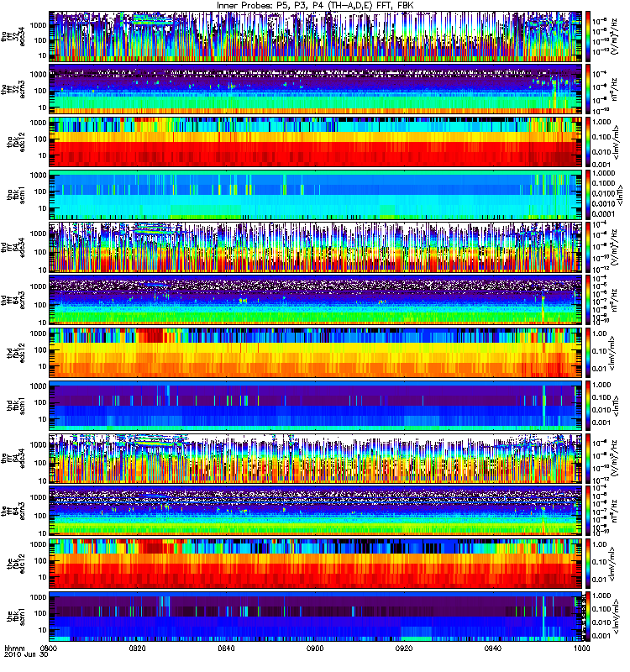Click the color bar beside the fff edc34 panel

[x=588, y=458]
